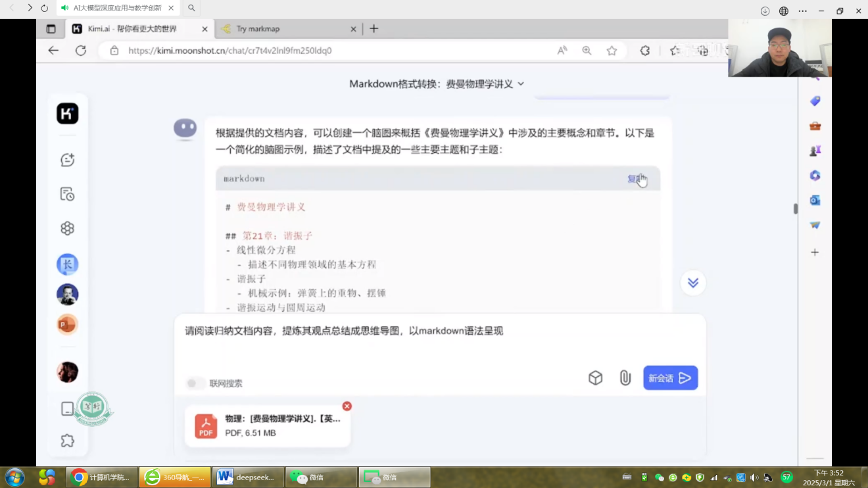The width and height of the screenshot is (868, 488).
Task: Open the red-haired avatar in the Kimi sidebar
Action: [67, 372]
